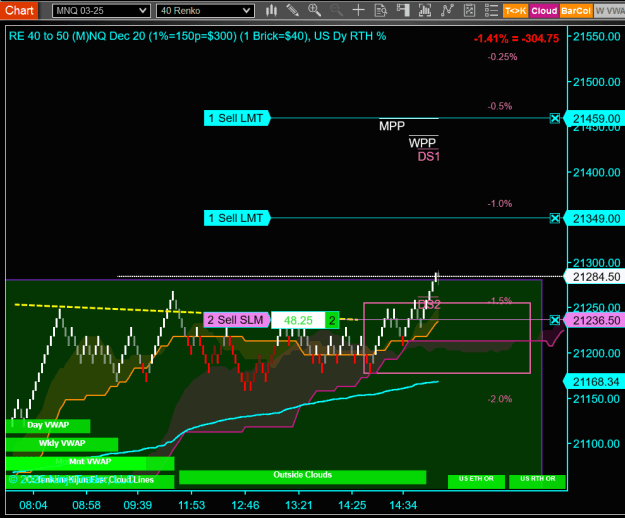
Task: Toggle the W VWAP button
Action: point(609,11)
